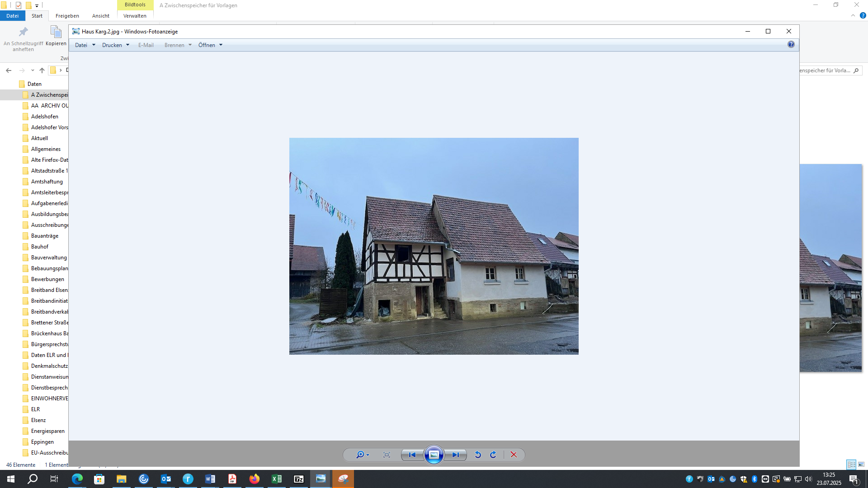
Task: Rotate the image clockwise
Action: coord(493,455)
